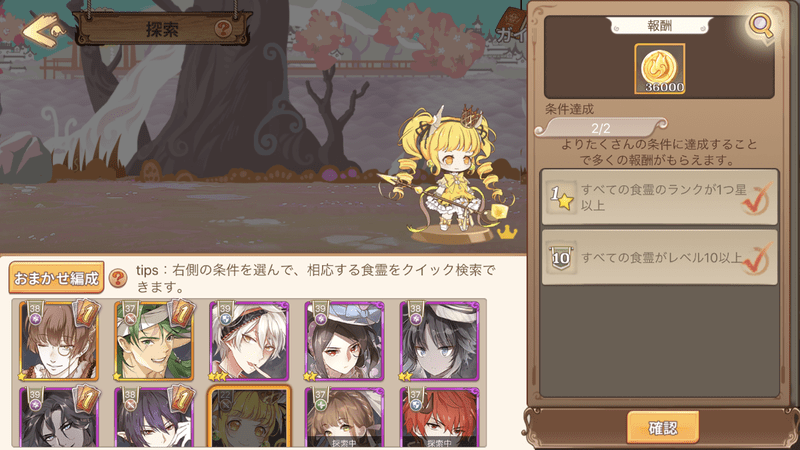Click the orange question mark near おまかせ編成

[118, 278]
